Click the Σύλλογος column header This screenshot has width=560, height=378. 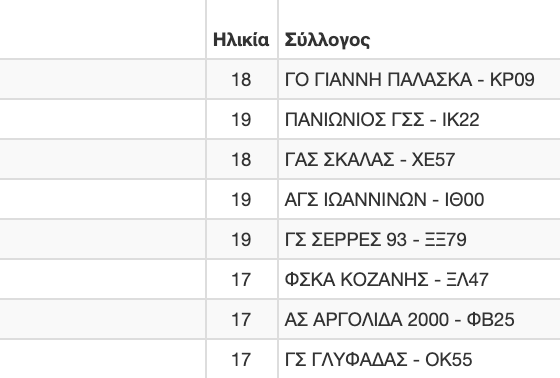coord(327,40)
